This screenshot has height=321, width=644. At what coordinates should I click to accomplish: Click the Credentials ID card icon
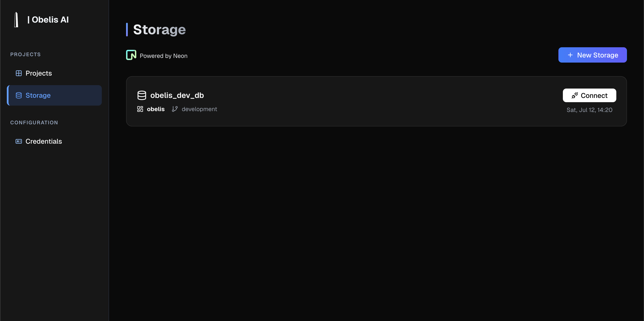19,141
